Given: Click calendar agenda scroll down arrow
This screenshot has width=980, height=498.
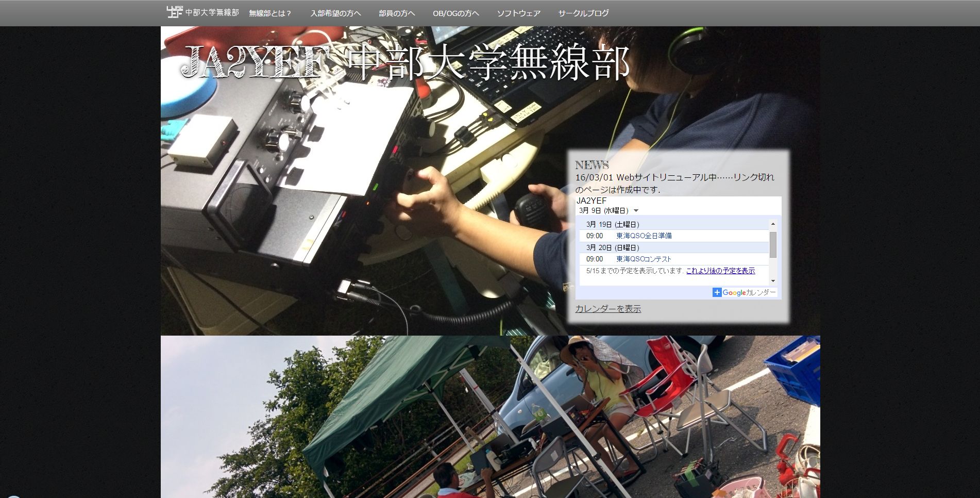Looking at the screenshot, I should [x=773, y=281].
